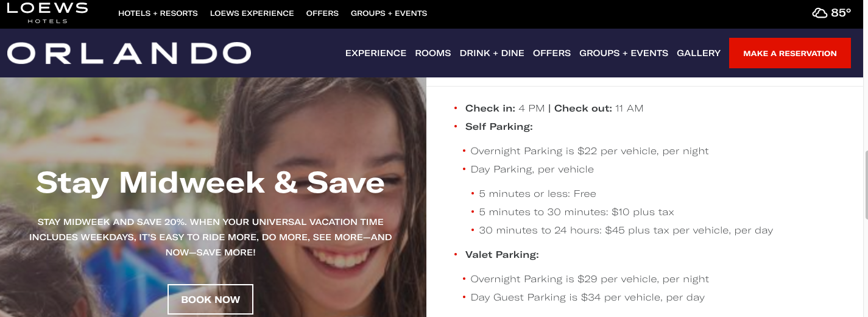868x317 pixels.
Task: View the Gallery page
Action: (x=698, y=53)
